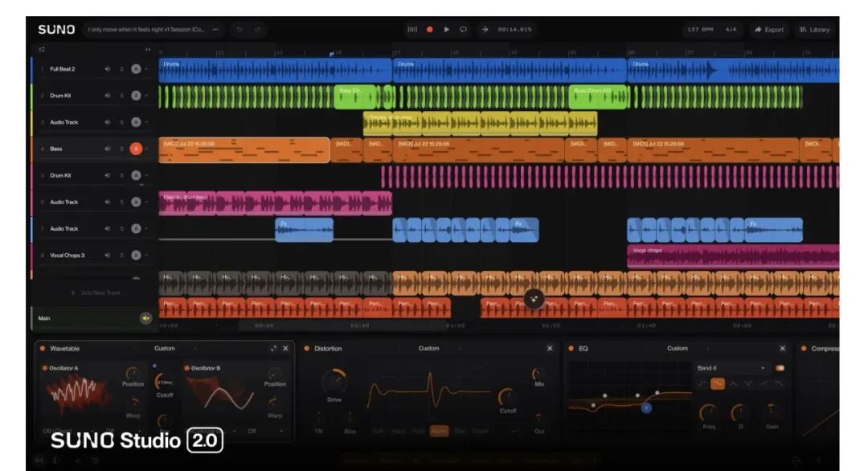Screen dimensions: 868x471
Task: Open the Band 6 dropdown in EQ
Action: pos(731,368)
